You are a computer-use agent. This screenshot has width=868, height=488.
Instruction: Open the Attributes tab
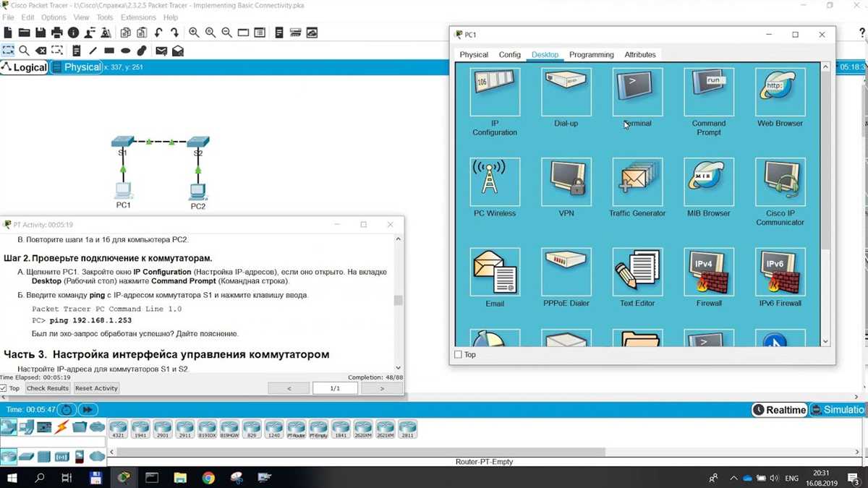[x=640, y=54]
